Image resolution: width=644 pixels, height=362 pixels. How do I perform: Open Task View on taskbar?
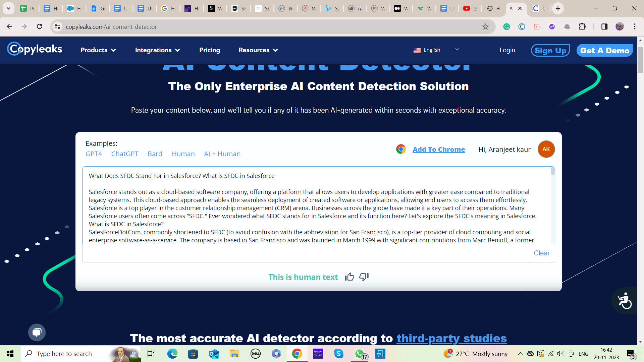pos(151,354)
